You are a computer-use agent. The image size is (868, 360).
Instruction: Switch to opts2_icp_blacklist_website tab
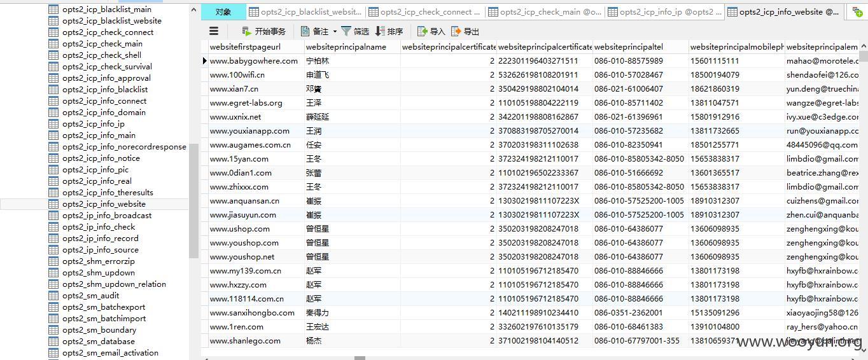click(305, 11)
